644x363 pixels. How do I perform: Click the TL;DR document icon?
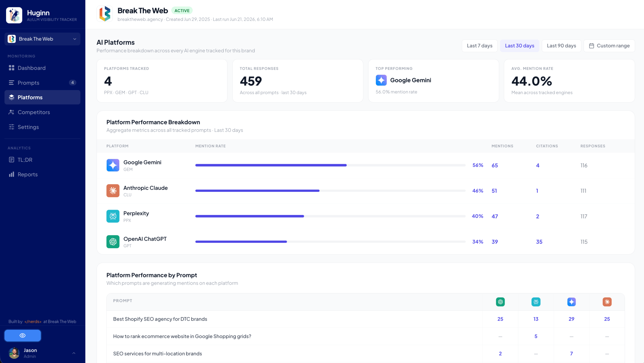point(11,160)
